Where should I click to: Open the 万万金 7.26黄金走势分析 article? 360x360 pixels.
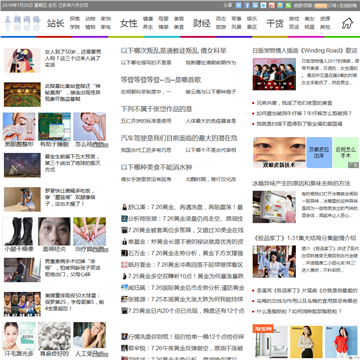point(186,253)
